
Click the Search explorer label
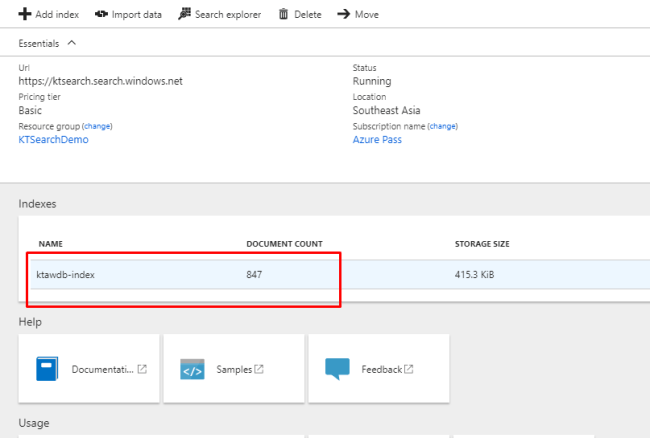point(228,15)
